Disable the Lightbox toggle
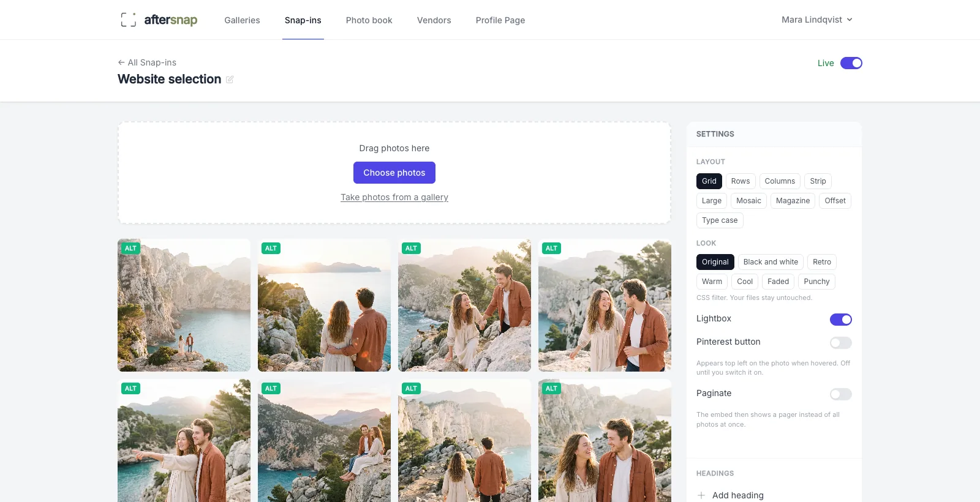 pos(840,320)
